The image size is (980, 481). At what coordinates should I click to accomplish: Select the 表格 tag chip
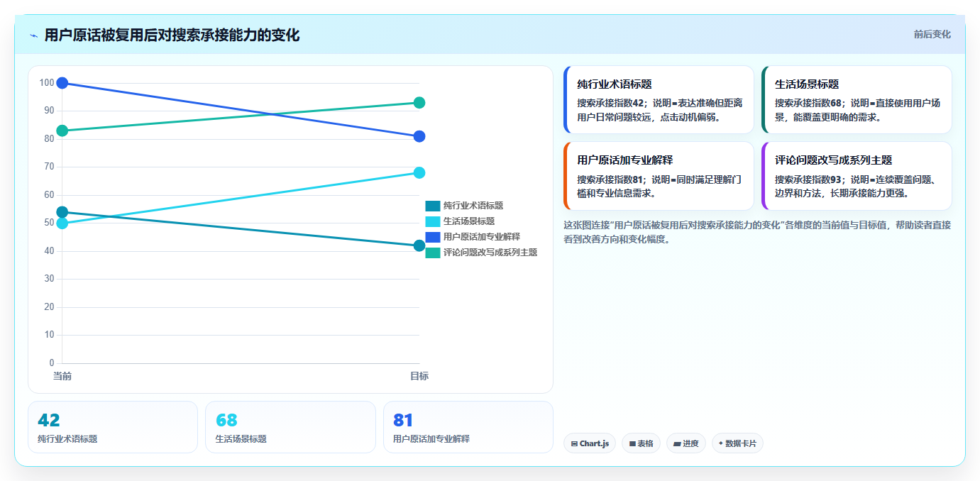[x=641, y=443]
